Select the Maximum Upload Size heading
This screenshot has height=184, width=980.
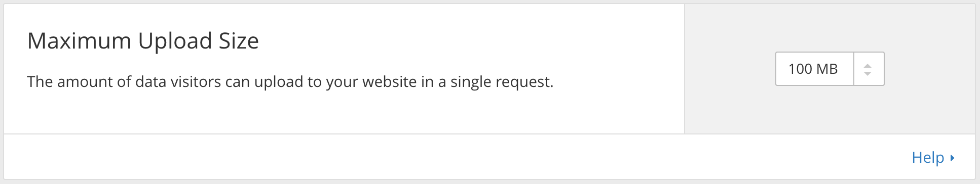(x=143, y=41)
